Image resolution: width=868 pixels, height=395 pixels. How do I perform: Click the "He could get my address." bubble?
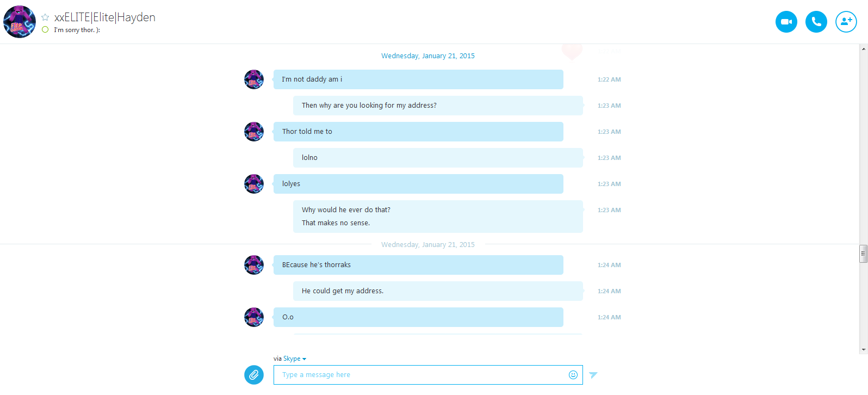[x=438, y=291]
